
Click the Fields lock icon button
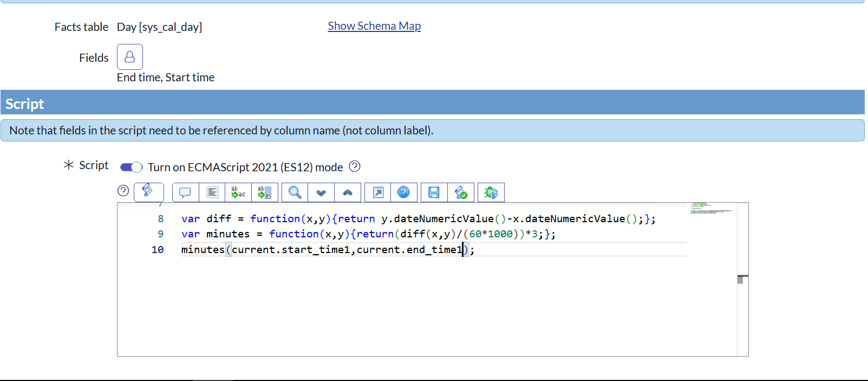pyautogui.click(x=130, y=57)
